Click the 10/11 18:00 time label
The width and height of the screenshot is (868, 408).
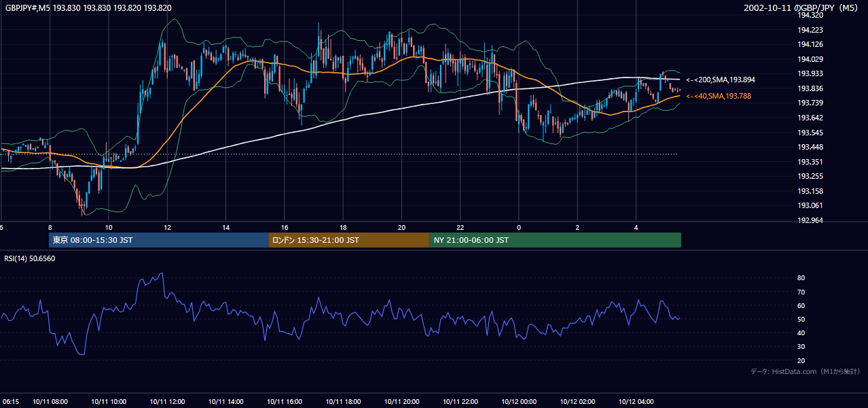tap(343, 402)
